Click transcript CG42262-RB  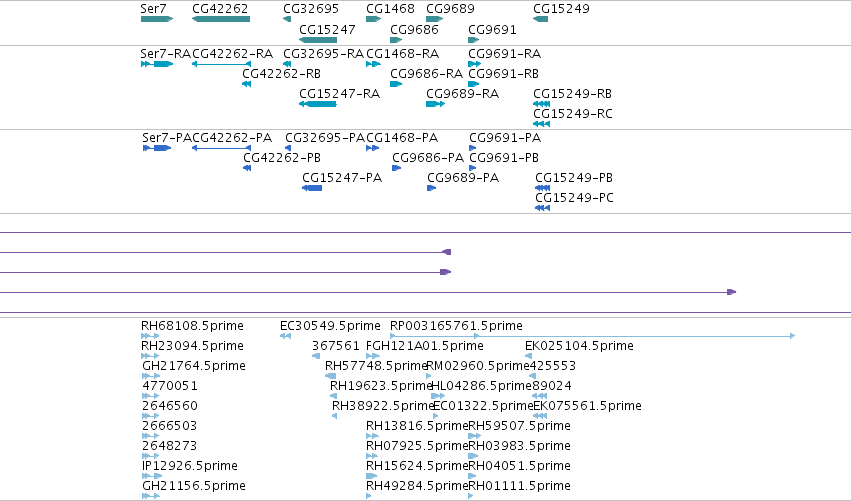(x=246, y=84)
